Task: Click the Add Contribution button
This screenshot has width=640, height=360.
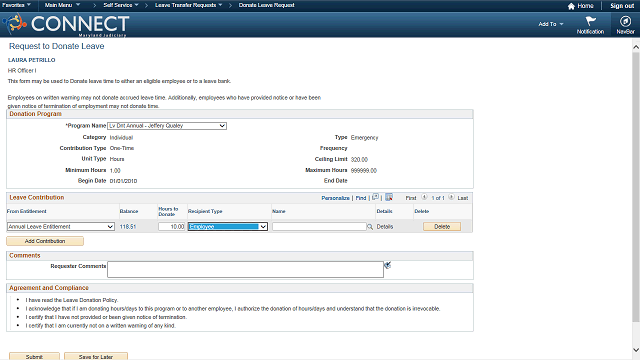Action: (x=45, y=241)
